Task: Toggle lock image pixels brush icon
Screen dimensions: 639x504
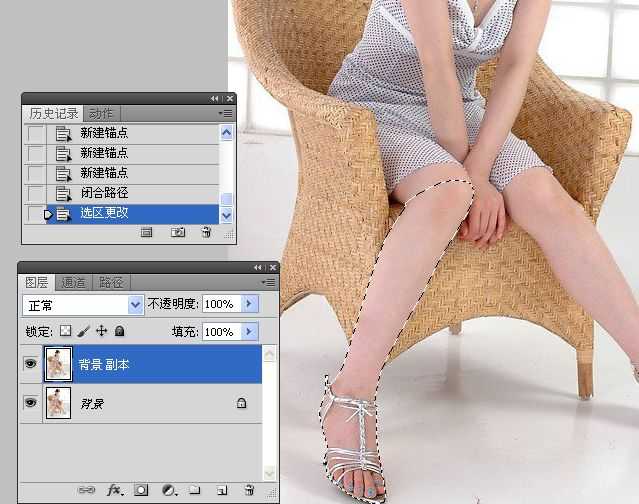Action: coord(83,331)
